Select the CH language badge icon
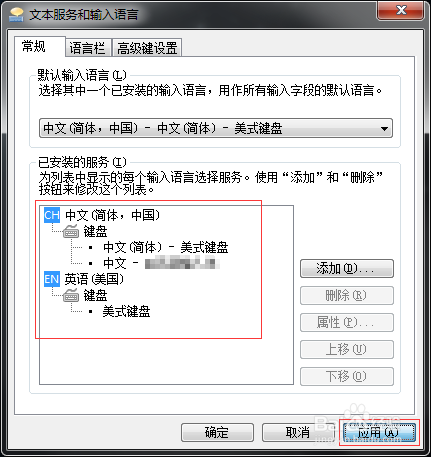Screen dimensions: 431x457 click(52, 215)
